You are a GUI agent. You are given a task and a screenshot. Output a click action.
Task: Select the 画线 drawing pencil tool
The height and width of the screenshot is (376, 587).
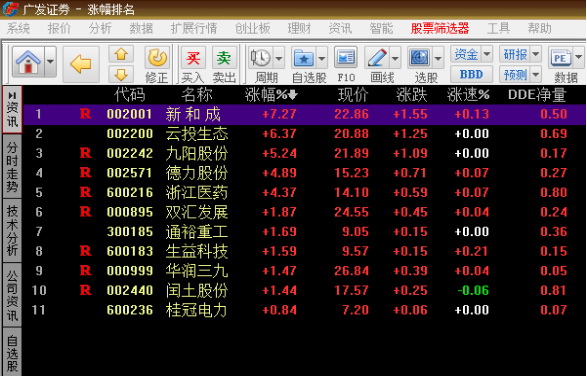pyautogui.click(x=377, y=58)
